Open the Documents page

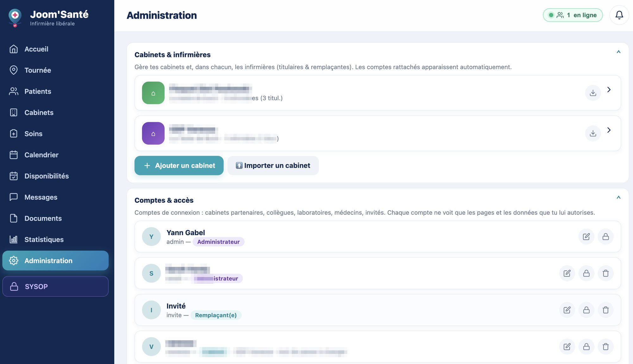55,219
